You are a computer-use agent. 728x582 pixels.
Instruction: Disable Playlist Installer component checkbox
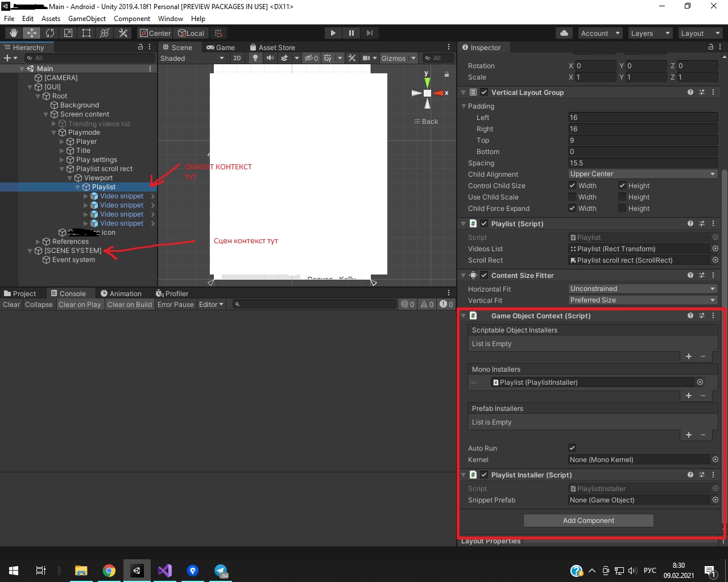[484, 475]
